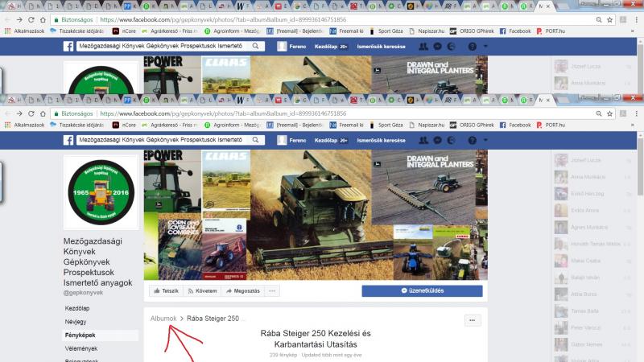Click the bookmark star in back window address bar

pos(610,19)
